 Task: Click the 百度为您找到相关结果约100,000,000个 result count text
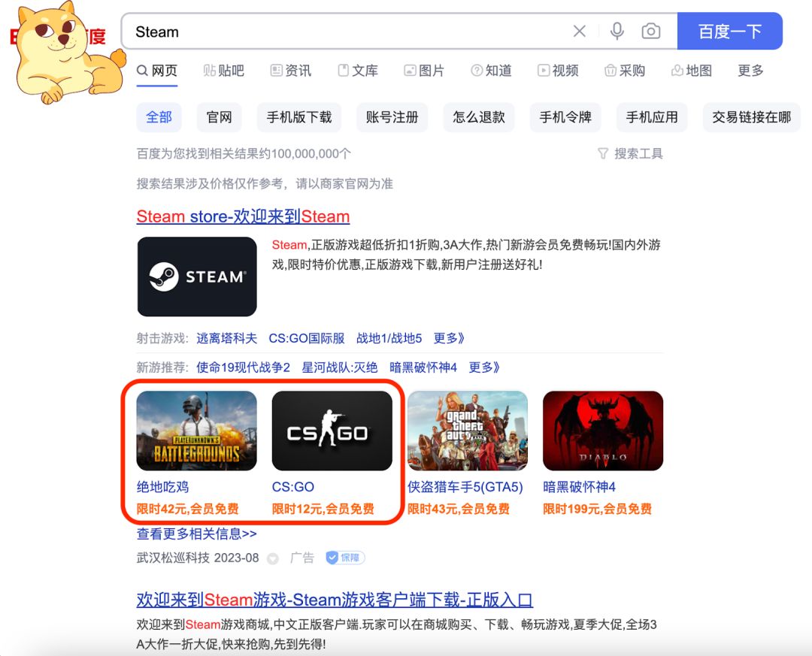[244, 153]
